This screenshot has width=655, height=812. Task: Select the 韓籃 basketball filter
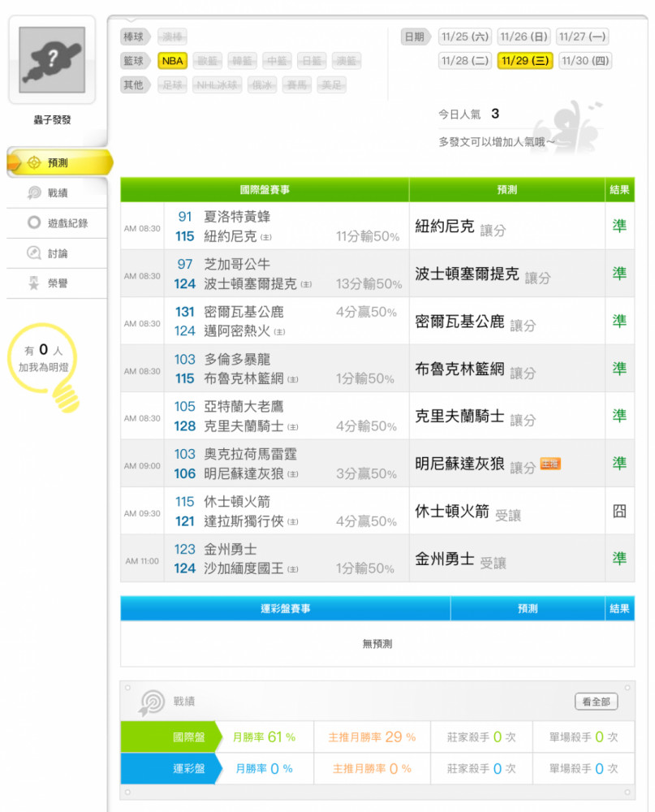[243, 61]
